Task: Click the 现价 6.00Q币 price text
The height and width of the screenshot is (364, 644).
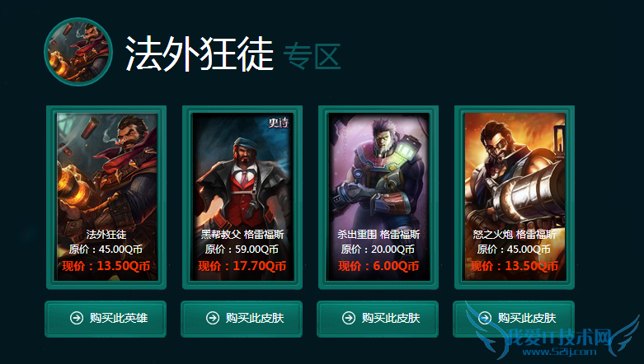Action: pyautogui.click(x=378, y=266)
